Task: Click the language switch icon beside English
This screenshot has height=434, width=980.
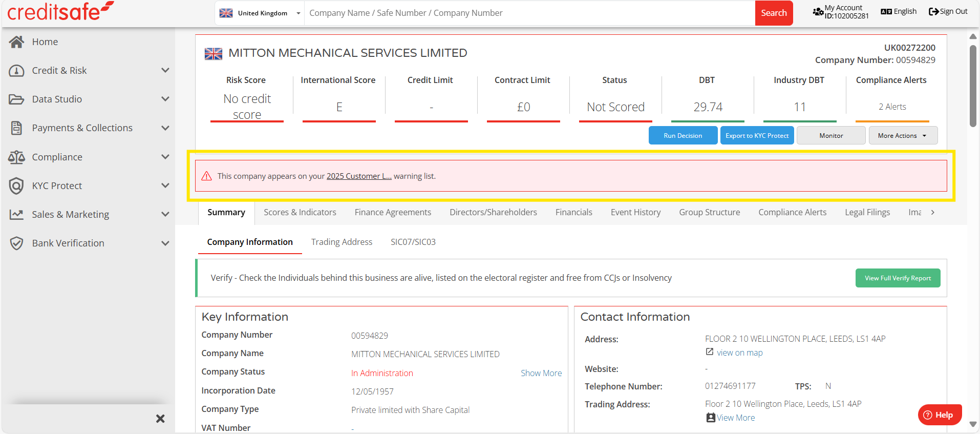Action: coord(886,11)
